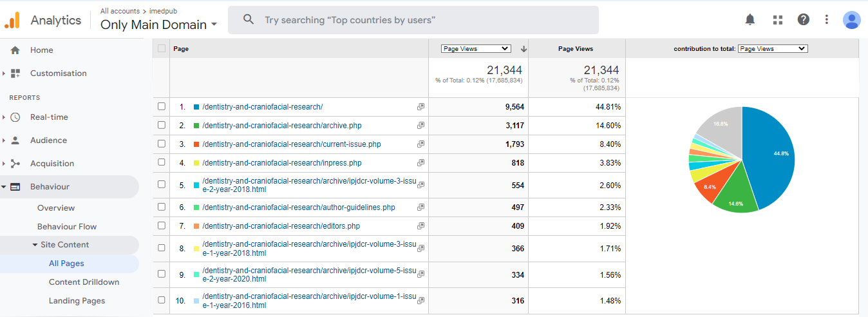Viewport: 868px width, 317px height.
Task: Click the help question mark icon
Action: [x=803, y=19]
